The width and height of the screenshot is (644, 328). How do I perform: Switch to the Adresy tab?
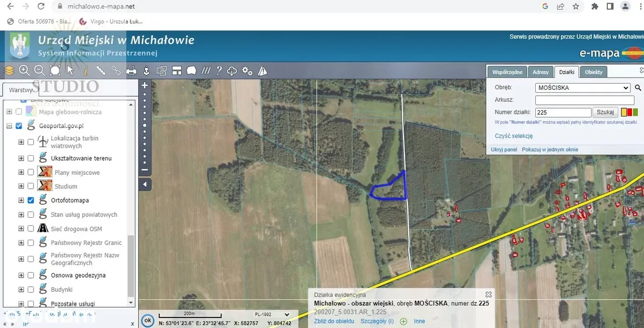point(541,72)
